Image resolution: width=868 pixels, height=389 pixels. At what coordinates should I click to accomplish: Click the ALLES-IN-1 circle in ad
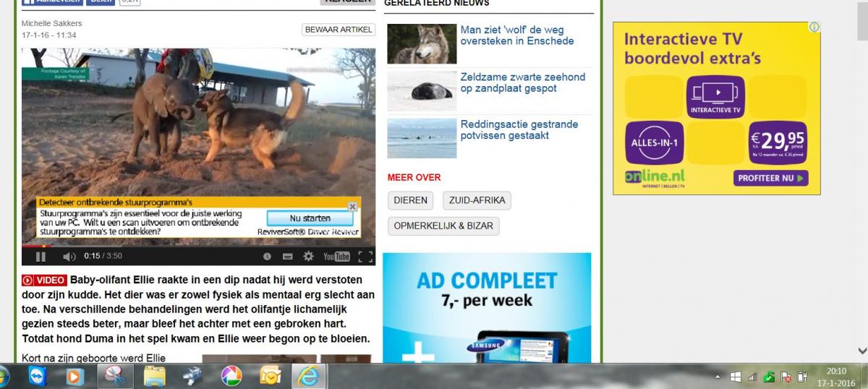click(x=654, y=142)
